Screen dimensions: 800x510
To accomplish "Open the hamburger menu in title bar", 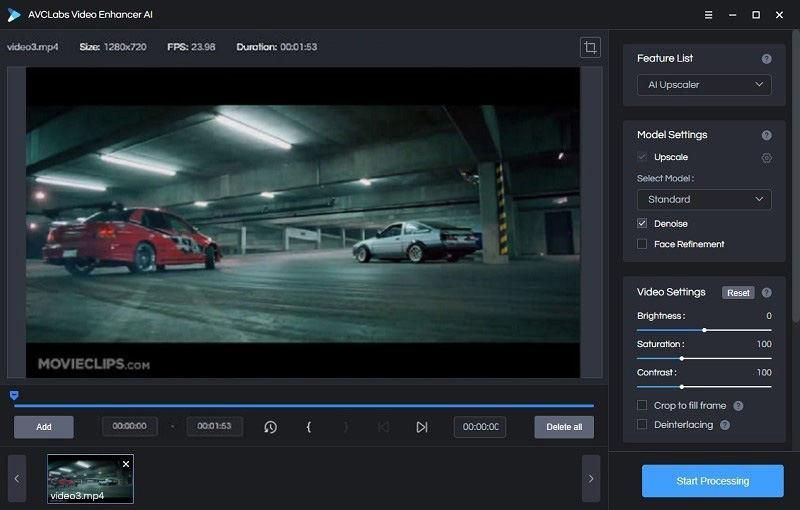I will (708, 15).
